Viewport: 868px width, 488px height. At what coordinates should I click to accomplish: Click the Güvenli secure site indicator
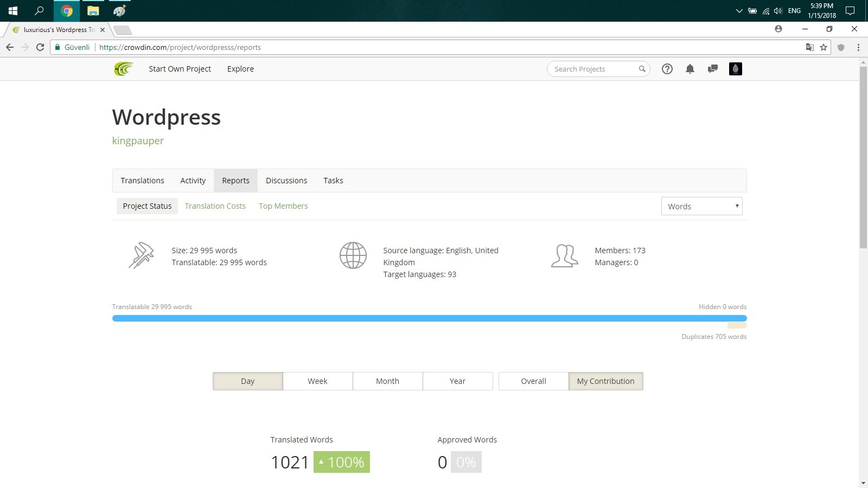tap(73, 47)
